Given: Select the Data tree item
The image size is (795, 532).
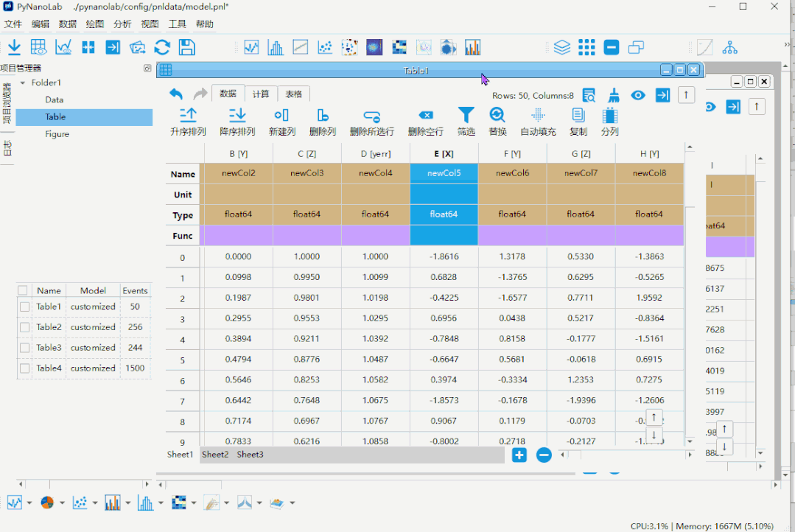Looking at the screenshot, I should click(55, 100).
